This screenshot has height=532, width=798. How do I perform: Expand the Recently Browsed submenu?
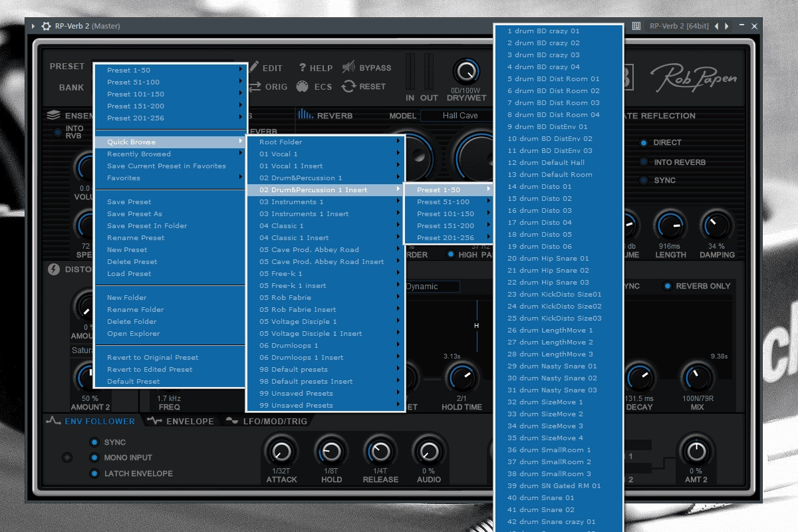pyautogui.click(x=171, y=154)
